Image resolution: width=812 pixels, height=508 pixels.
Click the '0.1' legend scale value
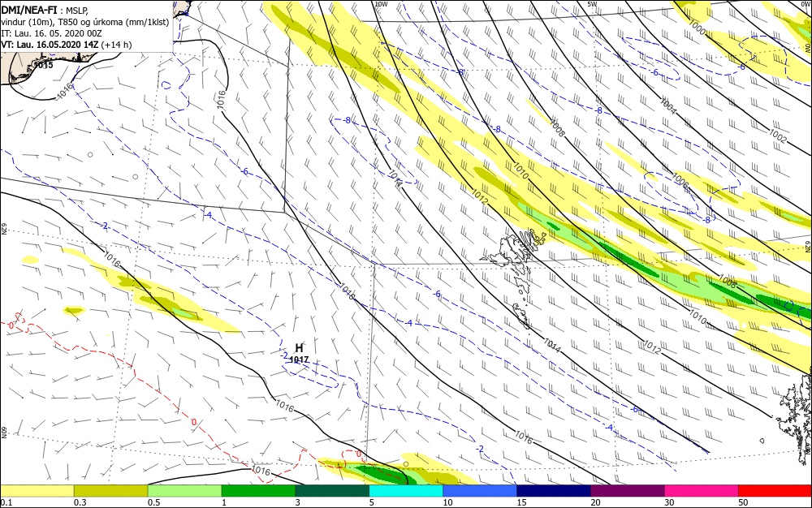[x=6, y=502]
